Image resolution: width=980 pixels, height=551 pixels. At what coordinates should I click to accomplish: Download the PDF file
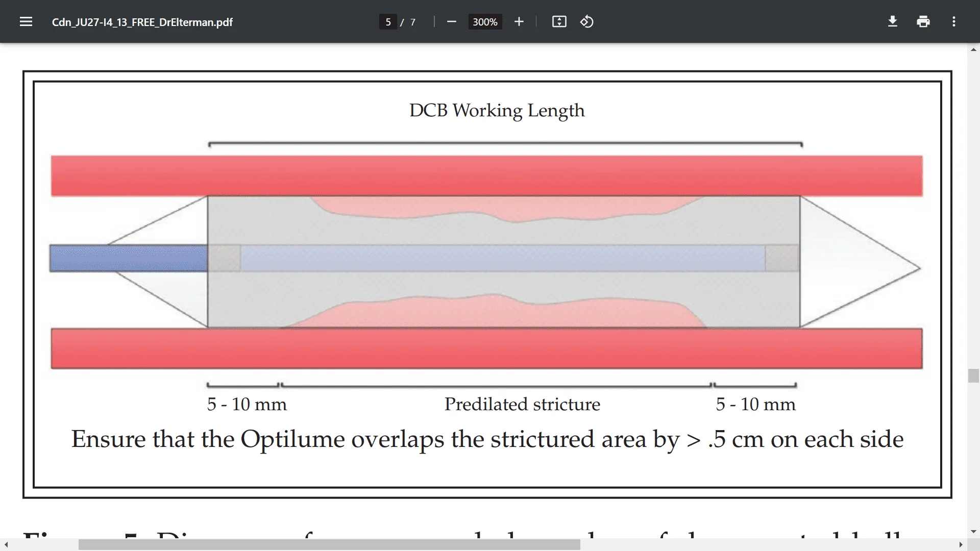pos(893,22)
